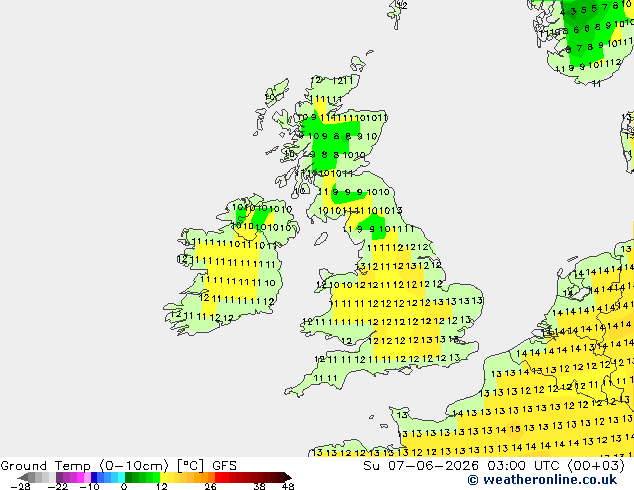The image size is (634, 490).
Task: Select the yellow swatch near legend value 12
Action: coord(163,477)
